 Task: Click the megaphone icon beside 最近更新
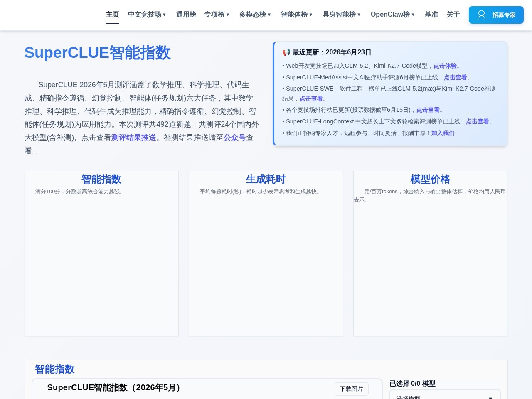click(x=286, y=52)
